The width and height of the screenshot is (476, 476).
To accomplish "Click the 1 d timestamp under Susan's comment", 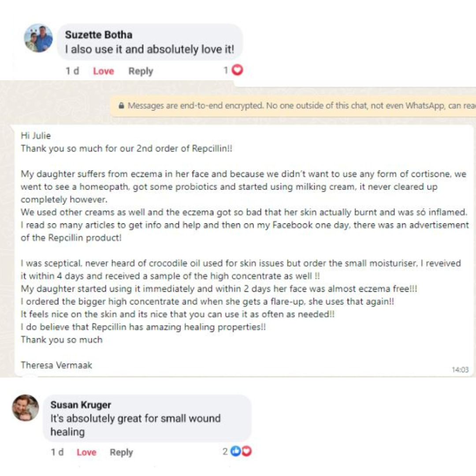I will (57, 452).
